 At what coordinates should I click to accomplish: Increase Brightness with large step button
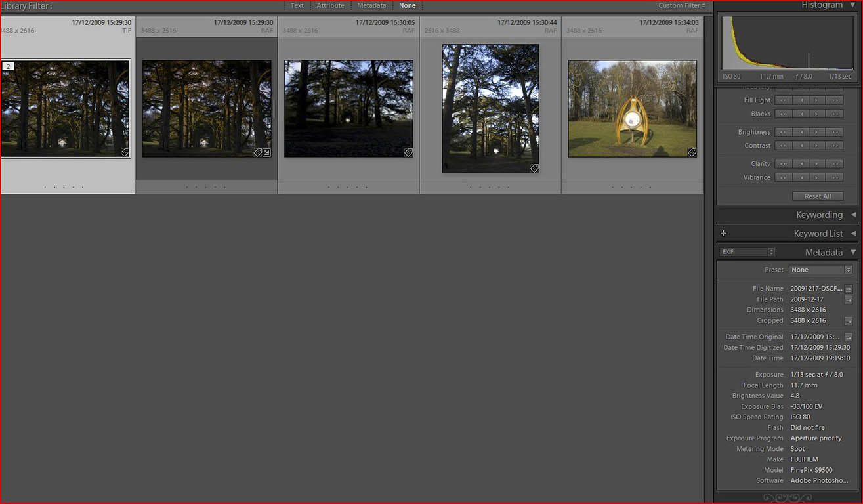pos(835,132)
